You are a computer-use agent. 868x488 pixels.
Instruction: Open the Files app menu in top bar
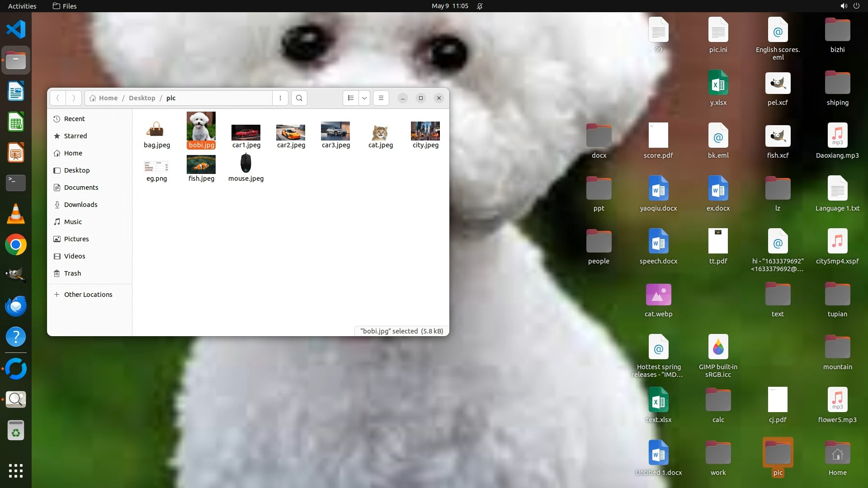pyautogui.click(x=65, y=6)
